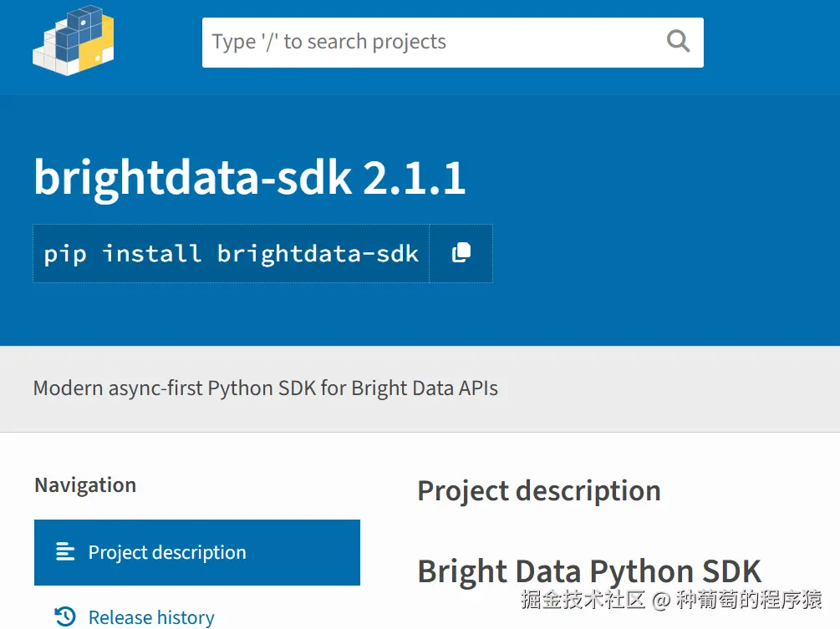Screen dimensions: 840x629
Task: Click the 'Release history' link text
Action: tap(151, 617)
